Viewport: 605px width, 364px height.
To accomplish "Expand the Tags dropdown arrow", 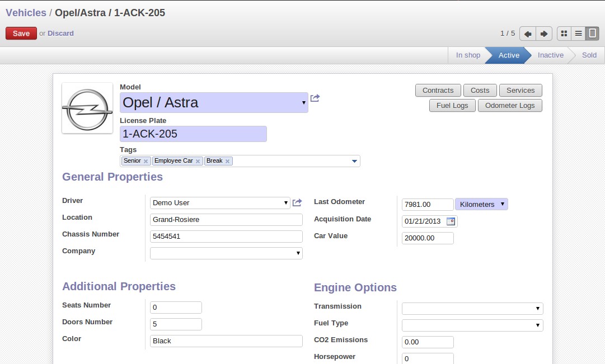I will pyautogui.click(x=355, y=161).
